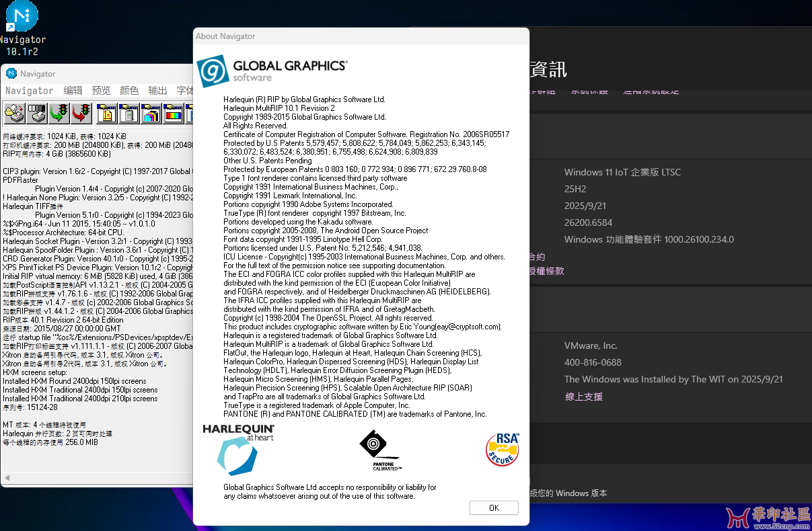Screen dimensions: 812x531
Task: Click the gray device toolbar icon
Action: coord(128,113)
